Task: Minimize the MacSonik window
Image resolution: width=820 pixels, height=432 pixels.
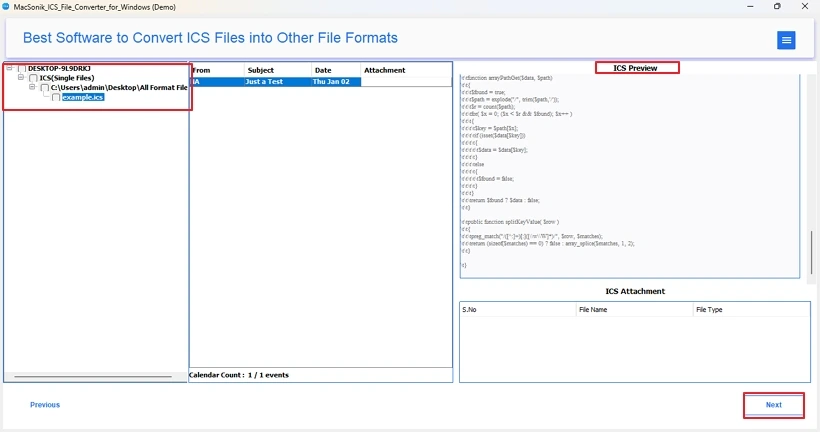Action: point(750,6)
